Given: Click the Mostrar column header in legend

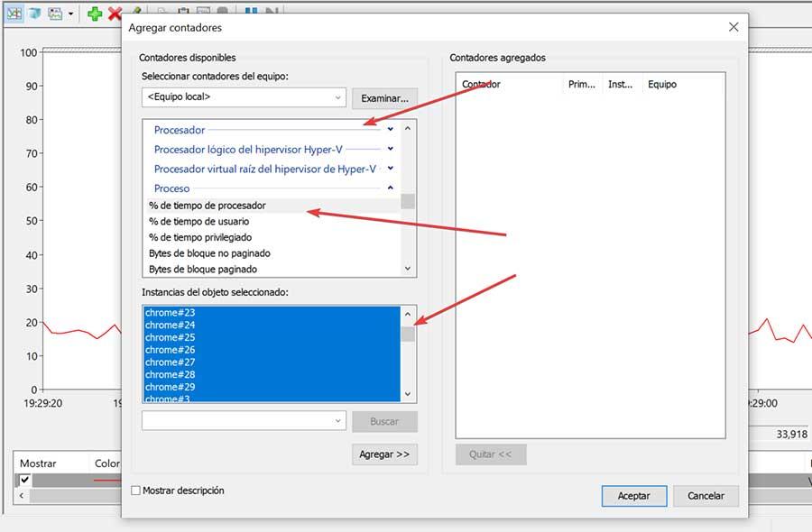Looking at the screenshot, I should pos(51,463).
